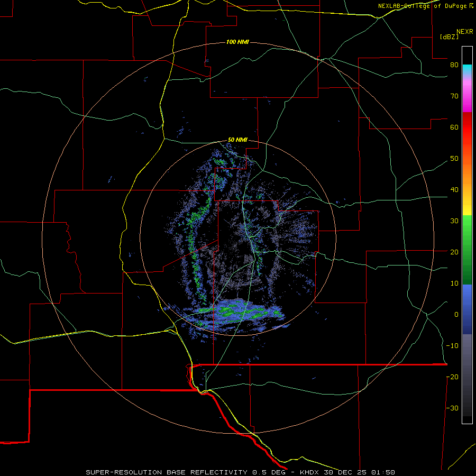This screenshot has width=476, height=476.
Task: Click the 0 value on the dBZ scale
Action: [x=456, y=315]
